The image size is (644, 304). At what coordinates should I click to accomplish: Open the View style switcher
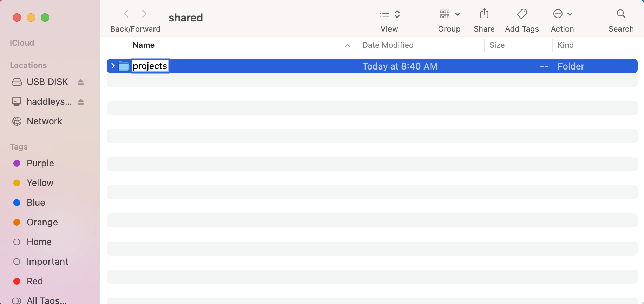[390, 14]
